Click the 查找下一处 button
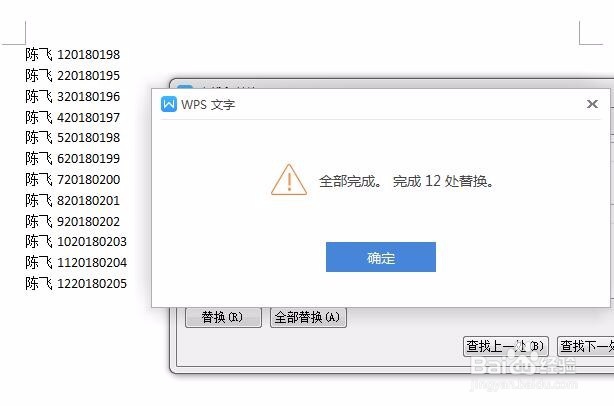This screenshot has width=614, height=406. coord(586,346)
